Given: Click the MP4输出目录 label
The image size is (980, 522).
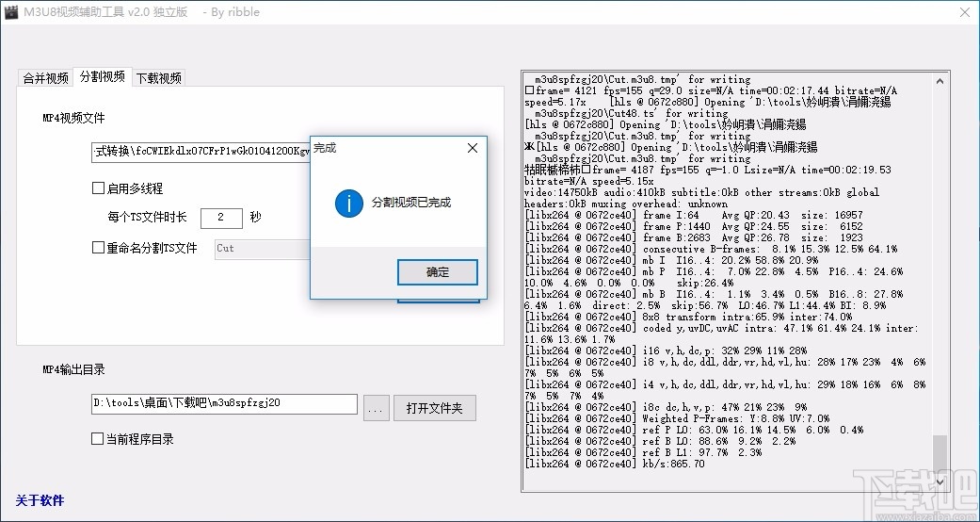Looking at the screenshot, I should (73, 369).
